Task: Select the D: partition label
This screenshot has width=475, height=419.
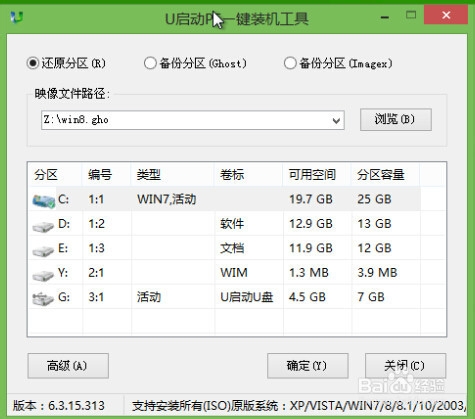Action: click(64, 224)
